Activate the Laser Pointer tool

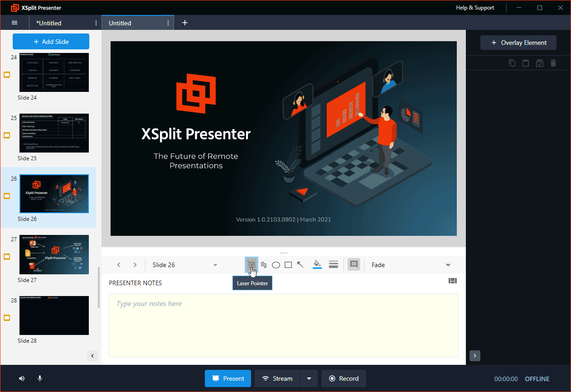[x=252, y=265]
